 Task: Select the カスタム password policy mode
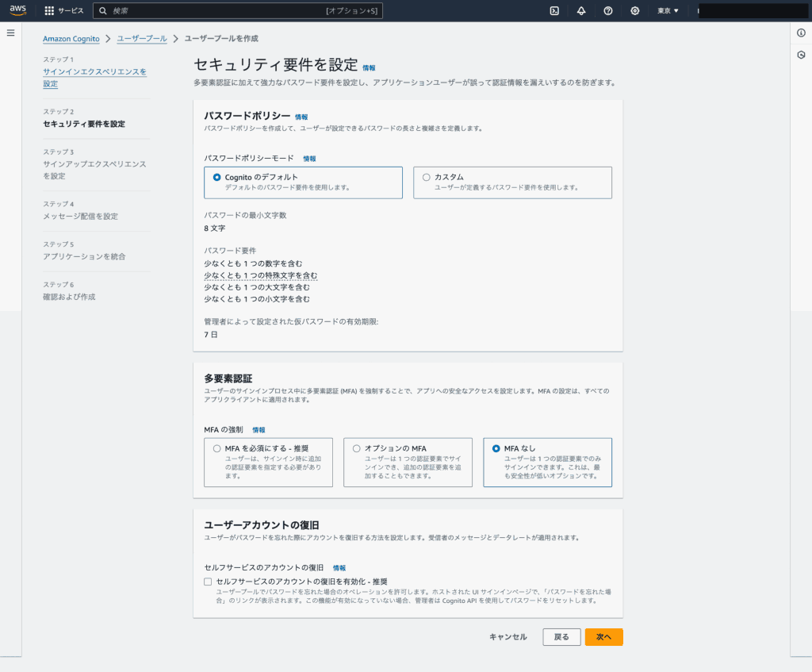(x=427, y=177)
